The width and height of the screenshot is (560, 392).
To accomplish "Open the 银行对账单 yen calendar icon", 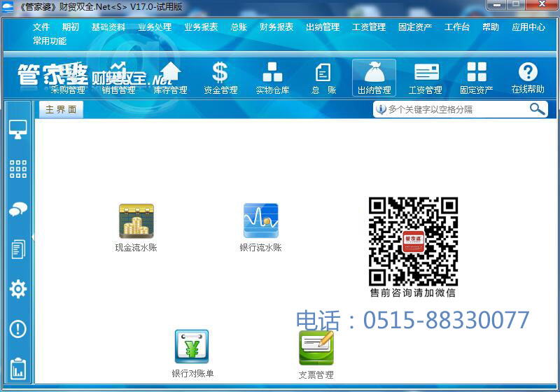I will click(192, 346).
